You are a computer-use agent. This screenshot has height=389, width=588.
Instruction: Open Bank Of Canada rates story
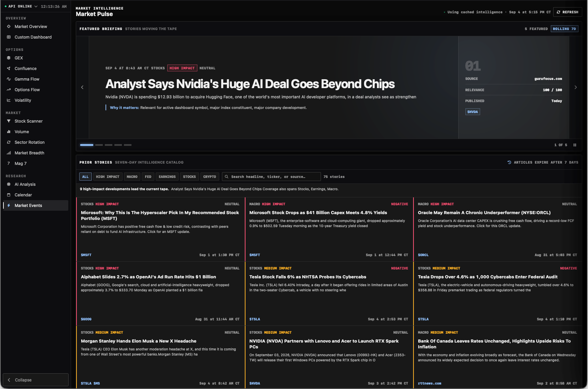494,344
